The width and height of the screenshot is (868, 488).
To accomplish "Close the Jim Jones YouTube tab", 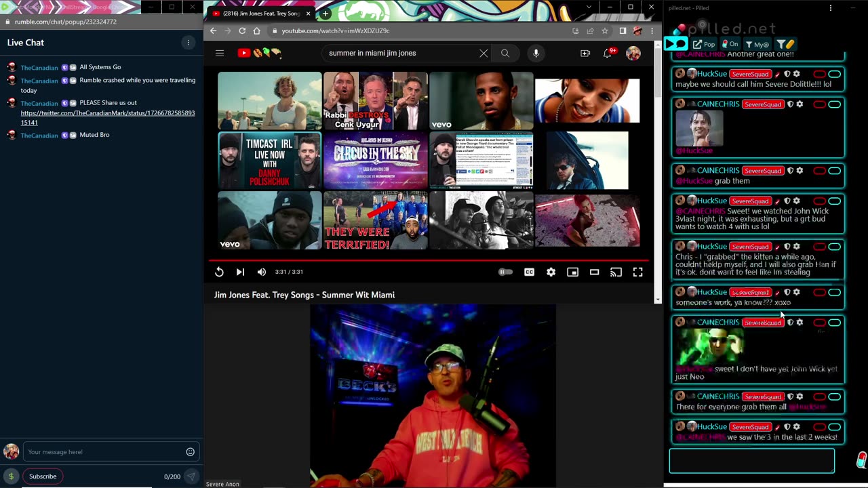I will click(309, 14).
